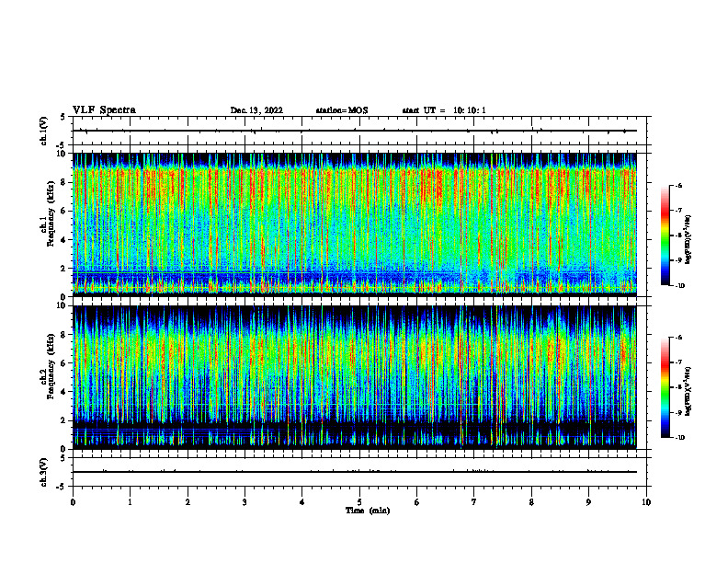Click the "-10" label on ch.1 color bar
Screen dimensions: 728x563
(680, 286)
